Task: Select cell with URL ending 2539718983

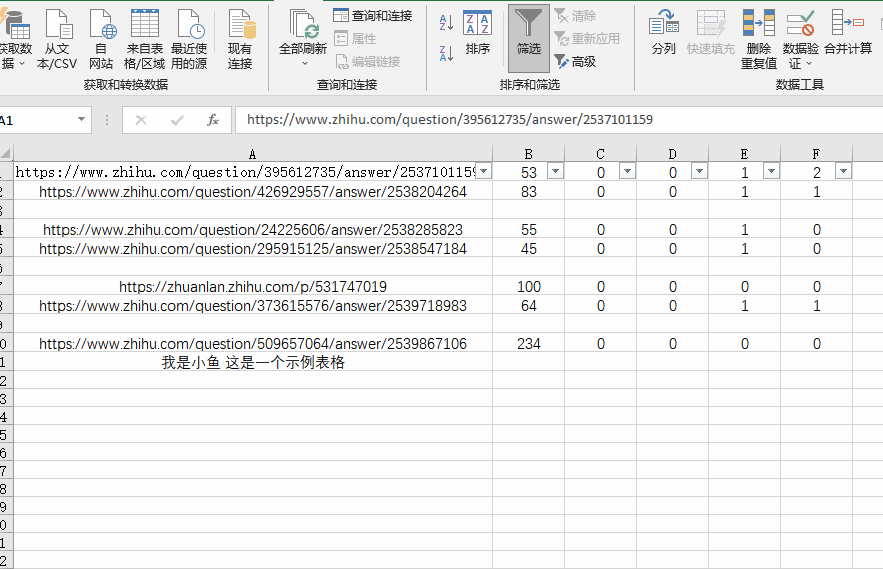Action: point(253,305)
